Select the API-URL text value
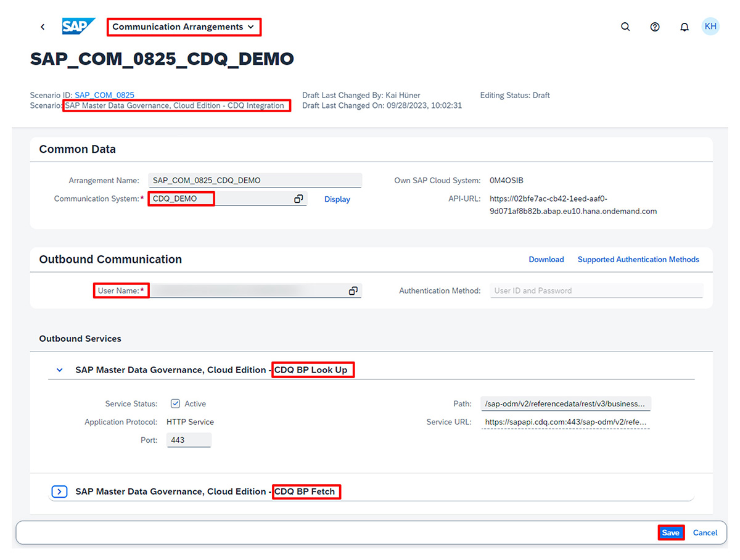740x560 pixels. click(x=573, y=205)
